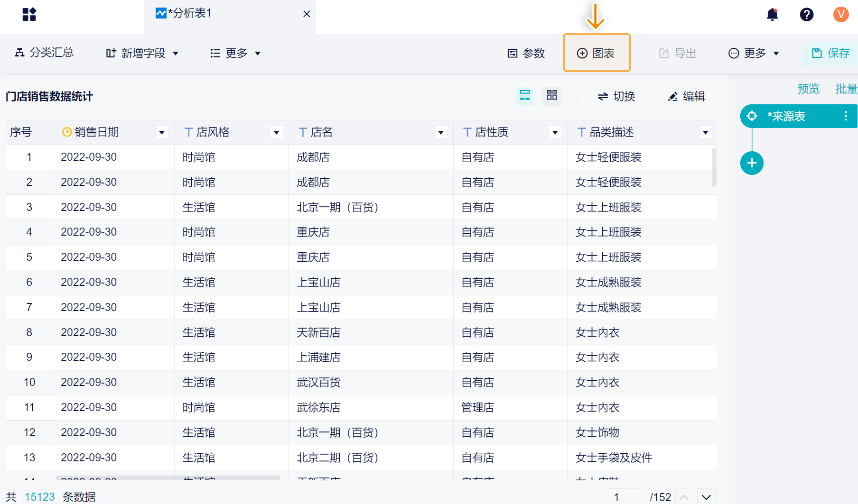Open 店风格 column filter dropdown
The image size is (858, 504).
(x=276, y=132)
